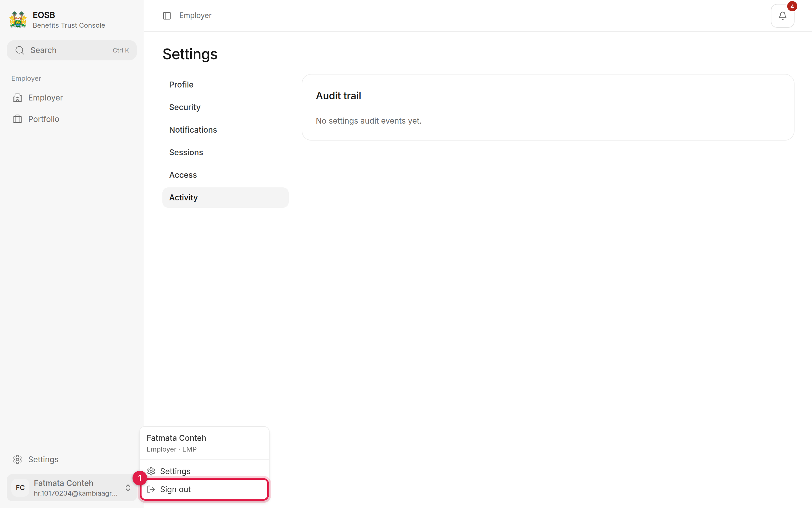Go to Portfolio in the sidebar
The width and height of the screenshot is (812, 508).
coord(71,119)
